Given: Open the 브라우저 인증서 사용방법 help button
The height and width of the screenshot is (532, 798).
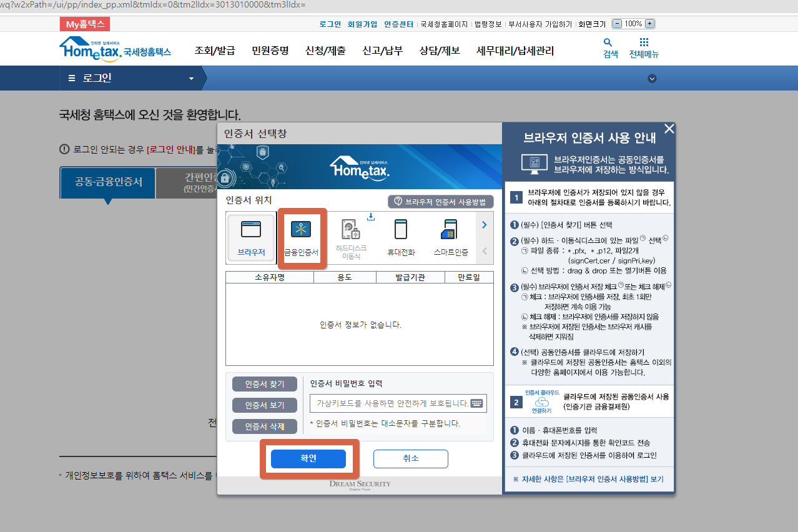Looking at the screenshot, I should [x=440, y=202].
